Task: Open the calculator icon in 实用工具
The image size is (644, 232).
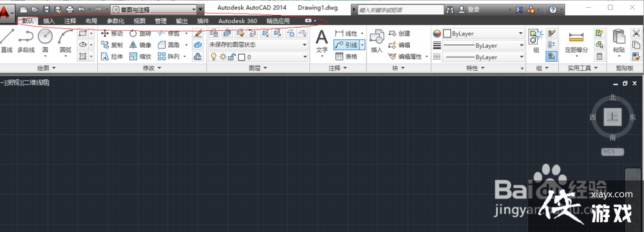Action: (600, 56)
